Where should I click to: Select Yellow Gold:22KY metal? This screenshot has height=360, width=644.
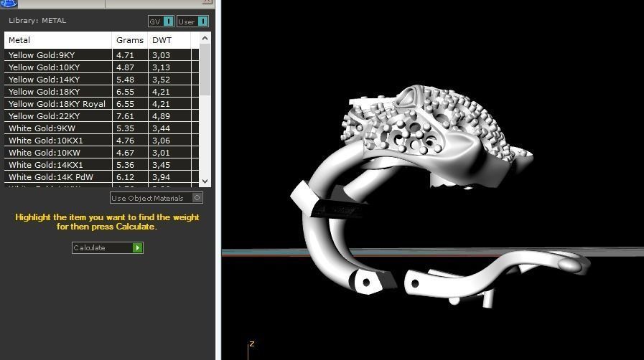click(x=57, y=116)
